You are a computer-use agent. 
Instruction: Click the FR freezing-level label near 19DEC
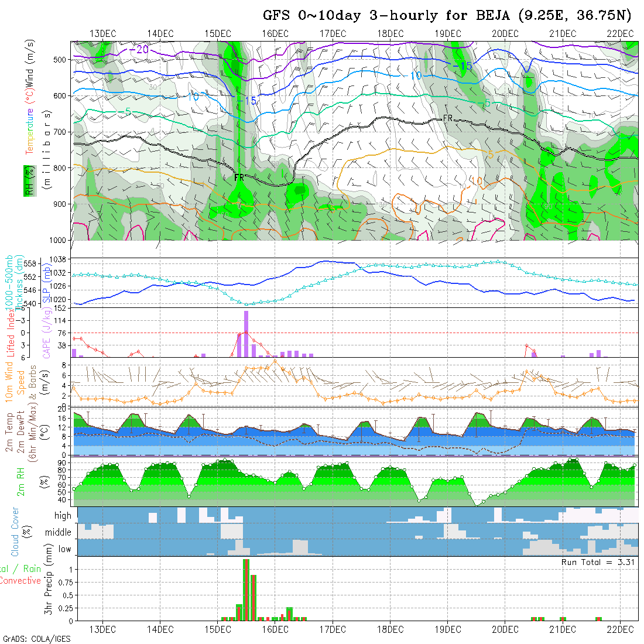(448, 119)
